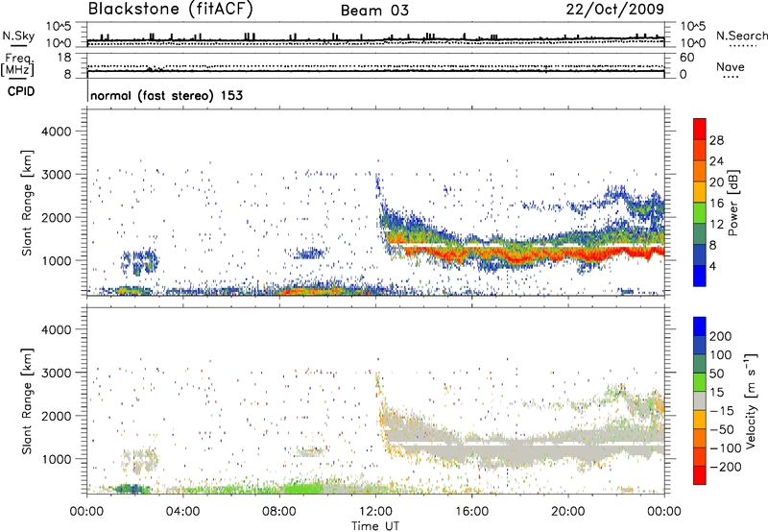The height and width of the screenshot is (532, 768).
Task: Pick the orange 20–24 dB power swatch
Action: pyautogui.click(x=700, y=171)
